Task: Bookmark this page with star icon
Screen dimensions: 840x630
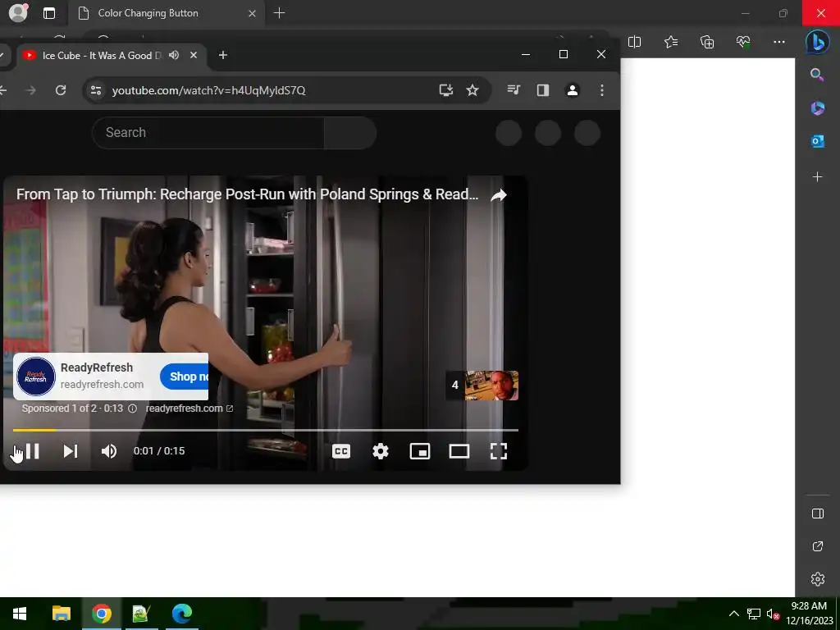Action: [472, 90]
